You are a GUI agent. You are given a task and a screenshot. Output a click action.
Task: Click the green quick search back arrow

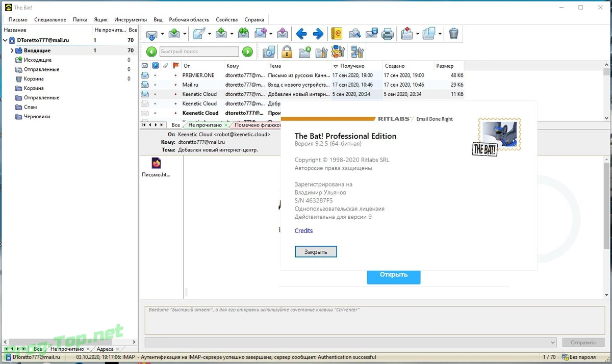click(151, 51)
